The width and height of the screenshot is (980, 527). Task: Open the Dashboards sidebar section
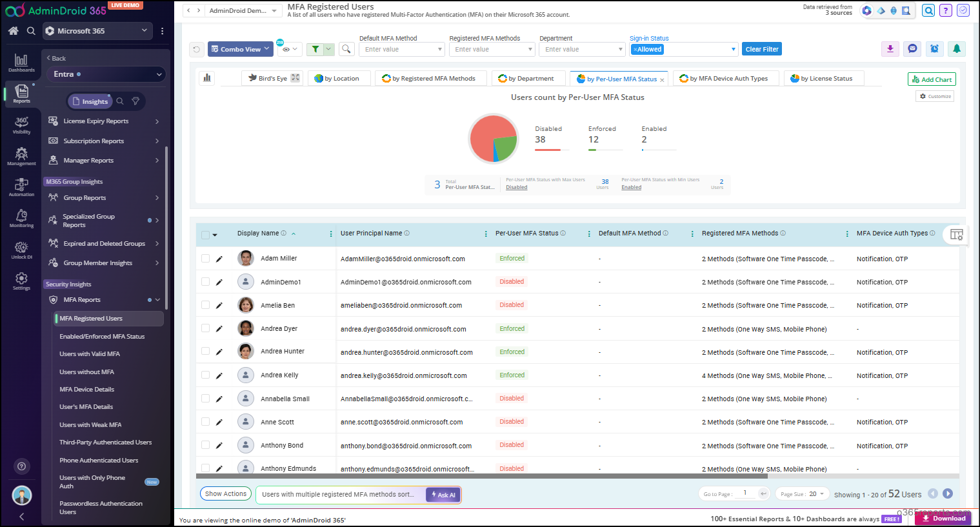pos(21,63)
